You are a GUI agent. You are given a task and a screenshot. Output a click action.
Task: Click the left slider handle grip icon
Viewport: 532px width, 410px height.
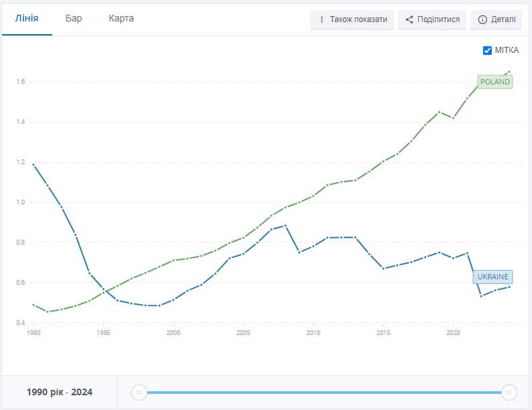pos(139,393)
